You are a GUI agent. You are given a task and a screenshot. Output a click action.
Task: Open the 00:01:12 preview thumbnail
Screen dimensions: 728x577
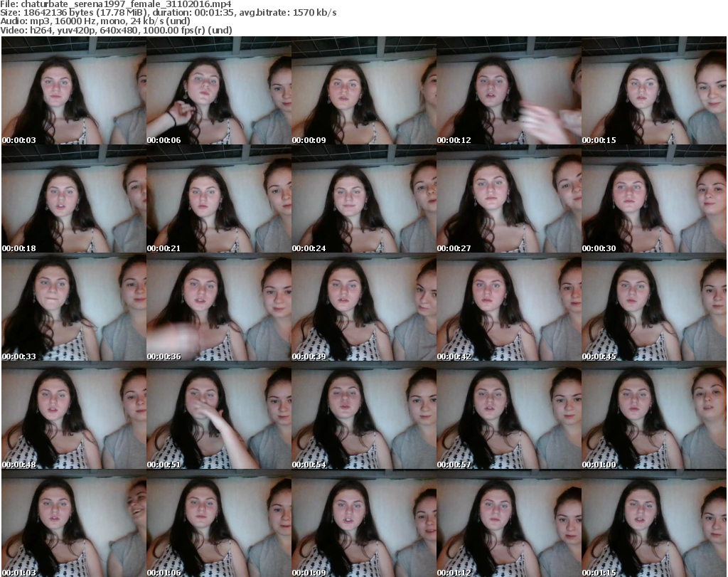[509, 523]
